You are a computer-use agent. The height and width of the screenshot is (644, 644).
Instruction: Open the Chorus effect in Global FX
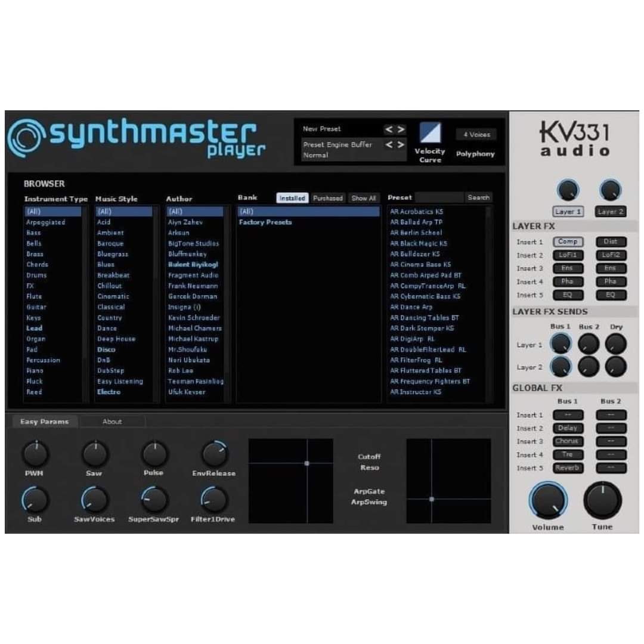567,441
